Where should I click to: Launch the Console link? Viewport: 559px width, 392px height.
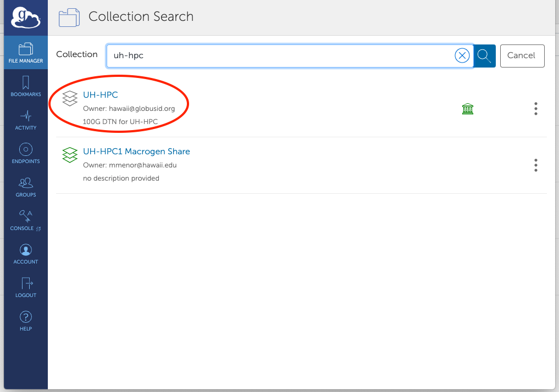(x=26, y=220)
